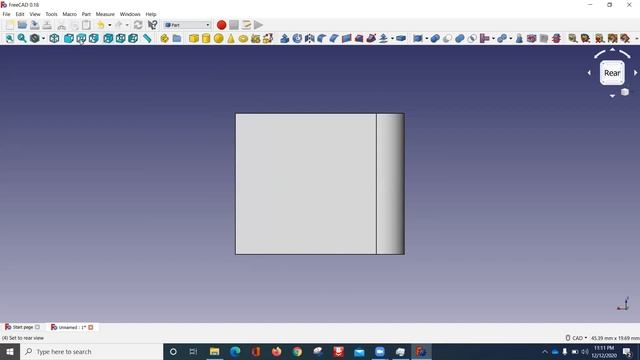This screenshot has width=640, height=360.
Task: Open the Redo history dropdown arrow
Action: [x=127, y=25]
